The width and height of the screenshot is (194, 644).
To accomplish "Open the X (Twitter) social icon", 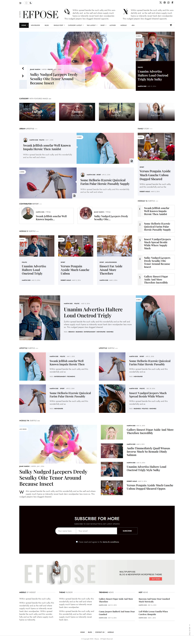I will click(x=160, y=3).
